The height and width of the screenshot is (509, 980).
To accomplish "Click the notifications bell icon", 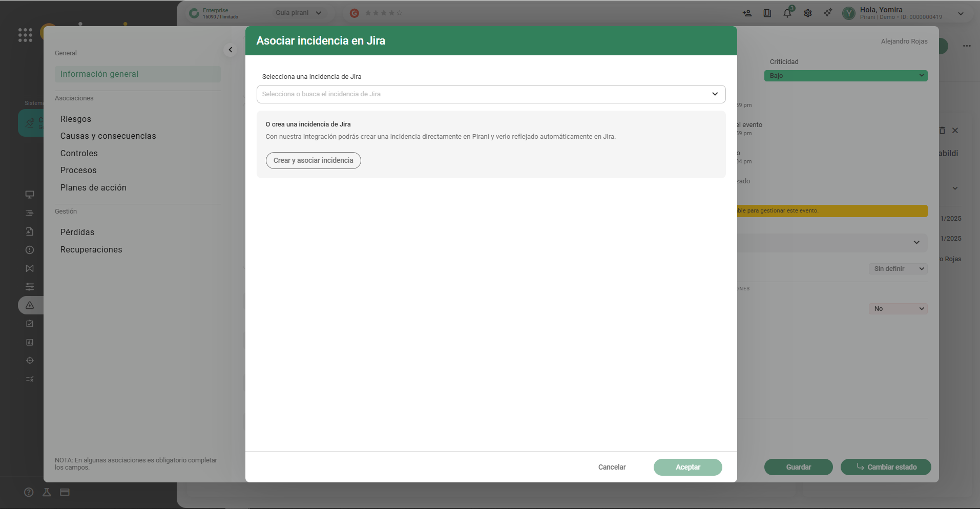I will [x=787, y=13].
